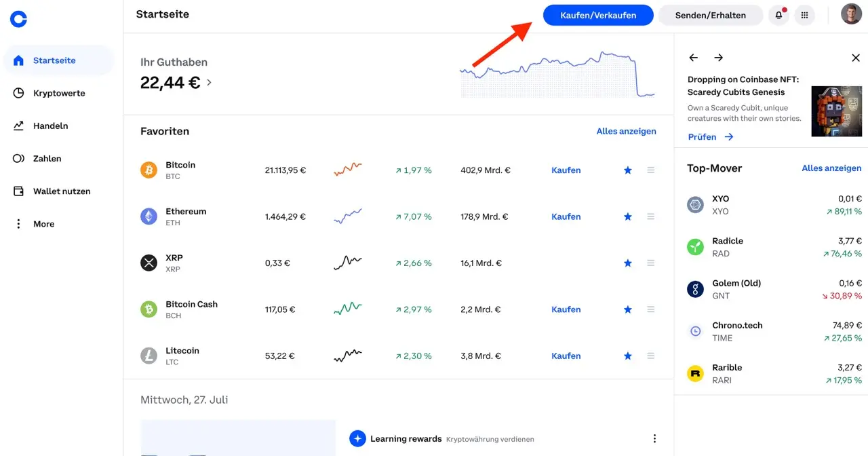Click Golem change 30,89 %
This screenshot has width=868, height=456.
pyautogui.click(x=842, y=296)
